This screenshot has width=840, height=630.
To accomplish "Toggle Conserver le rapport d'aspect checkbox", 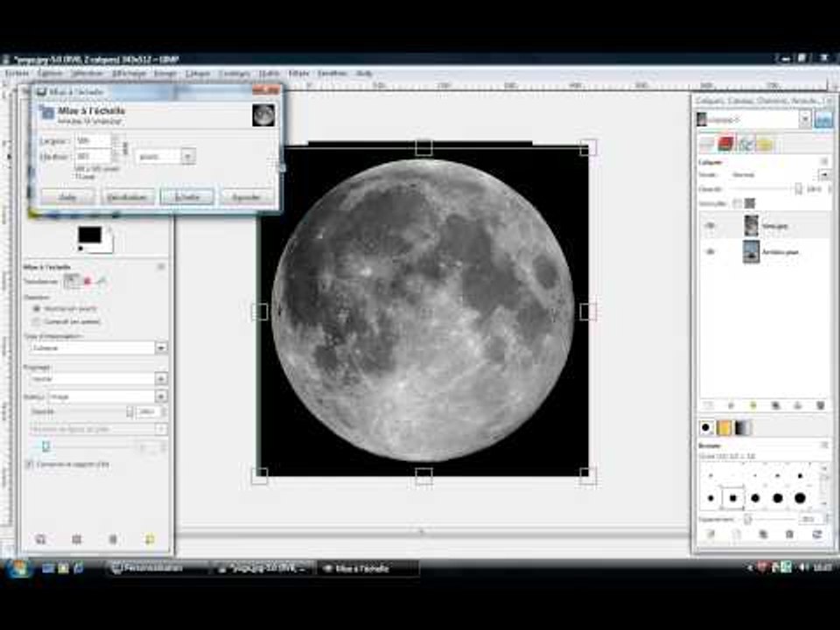I will tap(29, 465).
